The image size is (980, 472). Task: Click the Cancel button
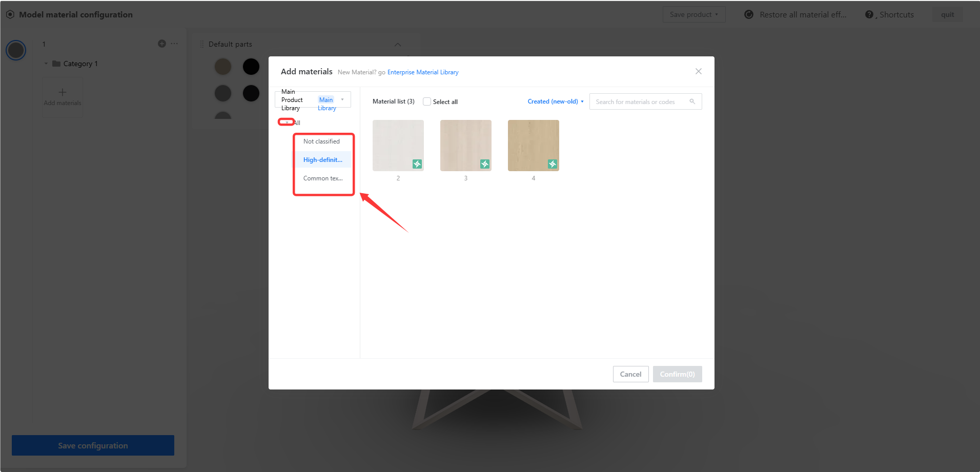[630, 374]
